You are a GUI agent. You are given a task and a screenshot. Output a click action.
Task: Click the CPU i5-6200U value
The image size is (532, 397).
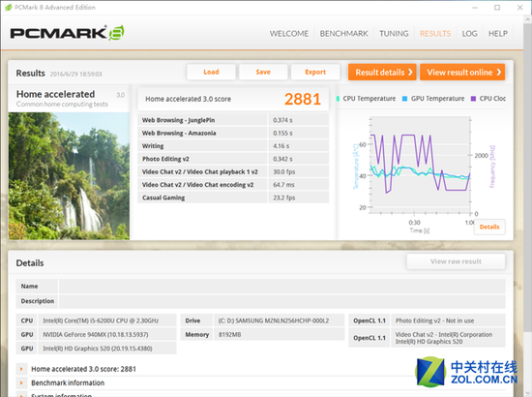point(107,321)
